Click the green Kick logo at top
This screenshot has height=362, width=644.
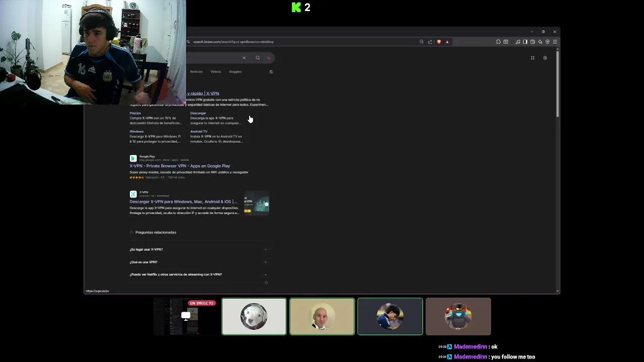coord(296,7)
